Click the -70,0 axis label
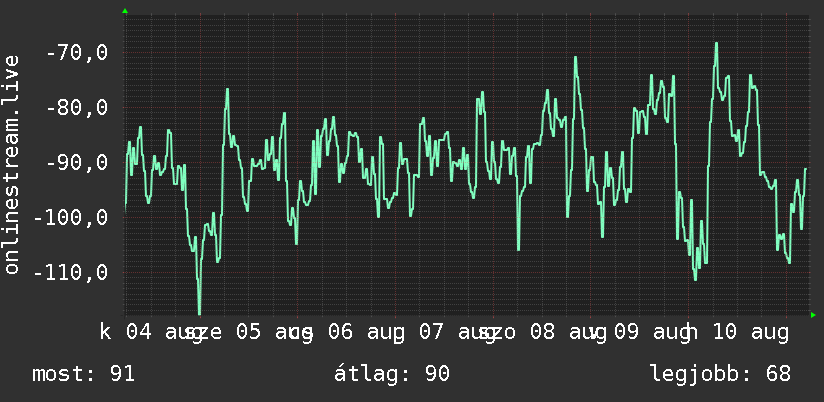824x402 pixels. pos(77,53)
